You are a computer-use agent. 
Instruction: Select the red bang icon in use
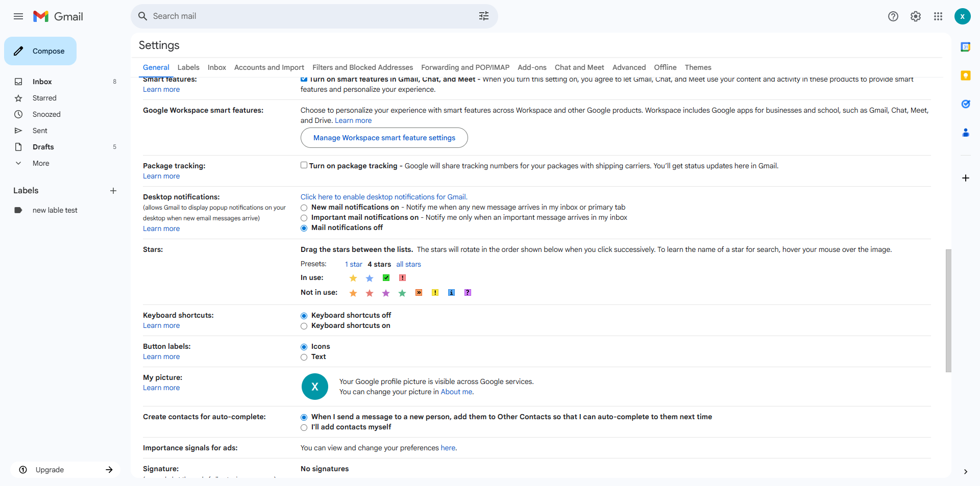(x=402, y=278)
